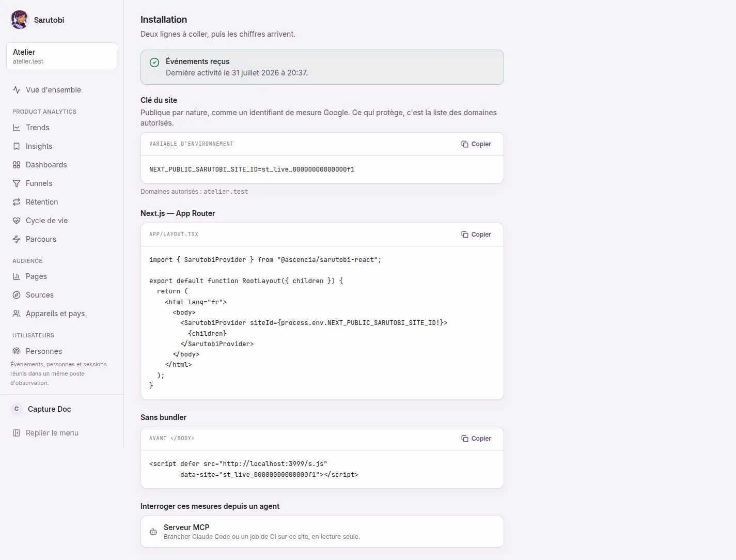Image resolution: width=736 pixels, height=560 pixels.
Task: Click the green check icon in Événements reçus
Action: coord(154,63)
